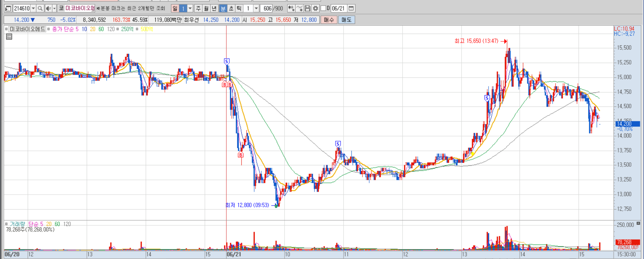
Task: Click current price 14,200 tag on axis
Action: click(x=627, y=124)
